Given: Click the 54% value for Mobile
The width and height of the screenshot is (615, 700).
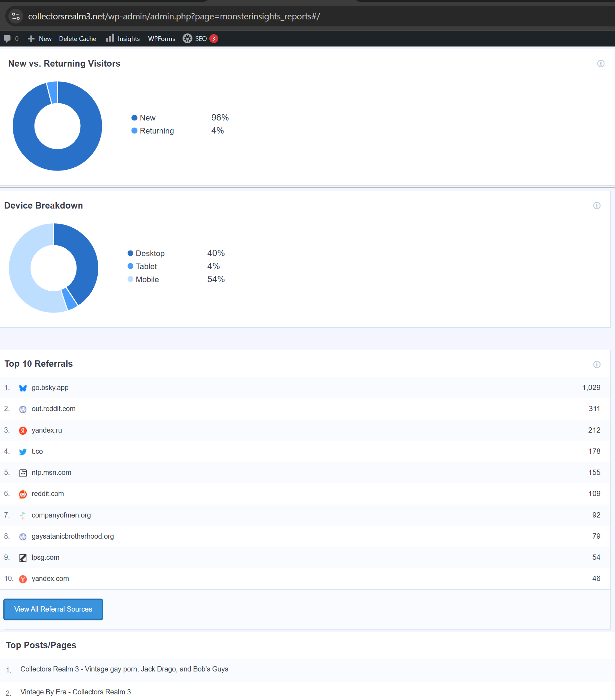Looking at the screenshot, I should [x=216, y=279].
